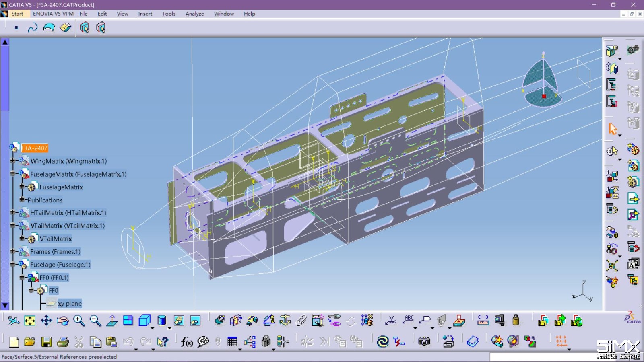Click the New document icon
Screen dimensions: 644x362
pos(14,342)
